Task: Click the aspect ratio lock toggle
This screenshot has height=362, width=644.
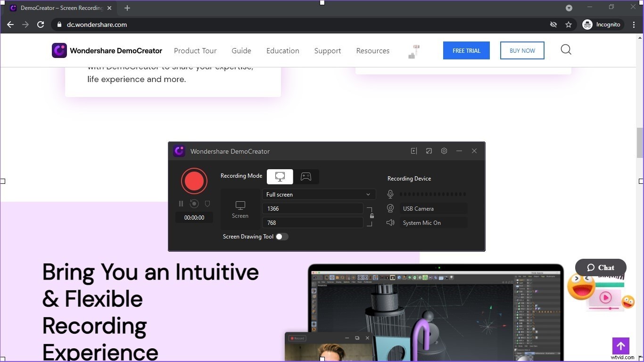Action: click(371, 215)
